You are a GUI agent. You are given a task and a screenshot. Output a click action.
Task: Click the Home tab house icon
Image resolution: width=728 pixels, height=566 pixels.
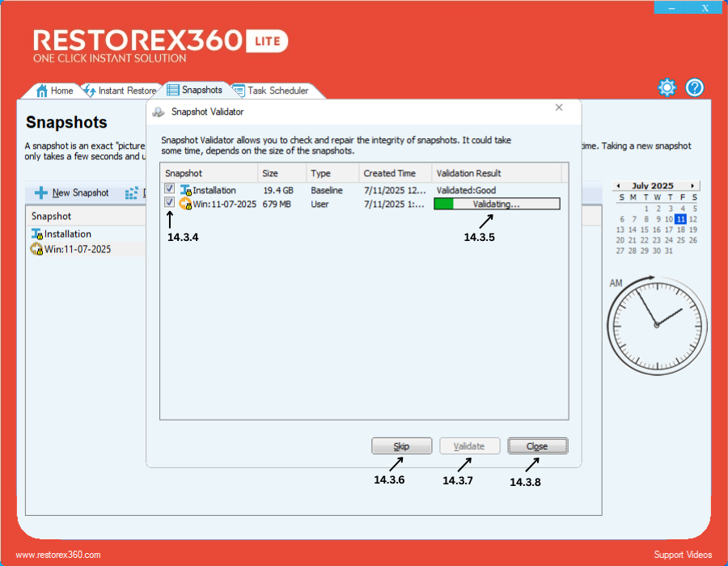point(42,91)
